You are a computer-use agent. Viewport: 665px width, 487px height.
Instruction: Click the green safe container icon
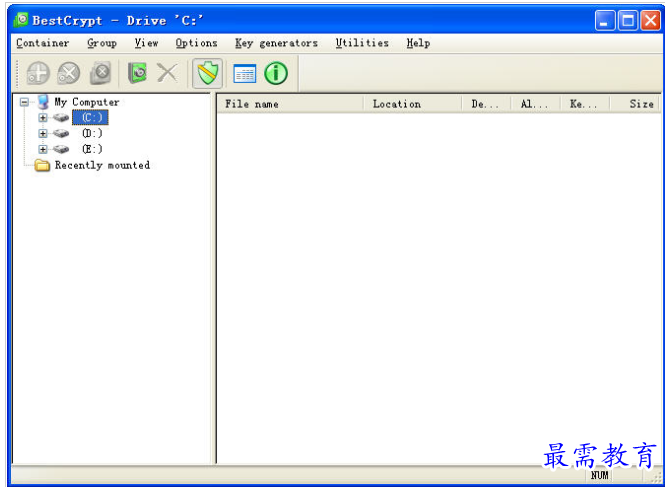click(137, 73)
